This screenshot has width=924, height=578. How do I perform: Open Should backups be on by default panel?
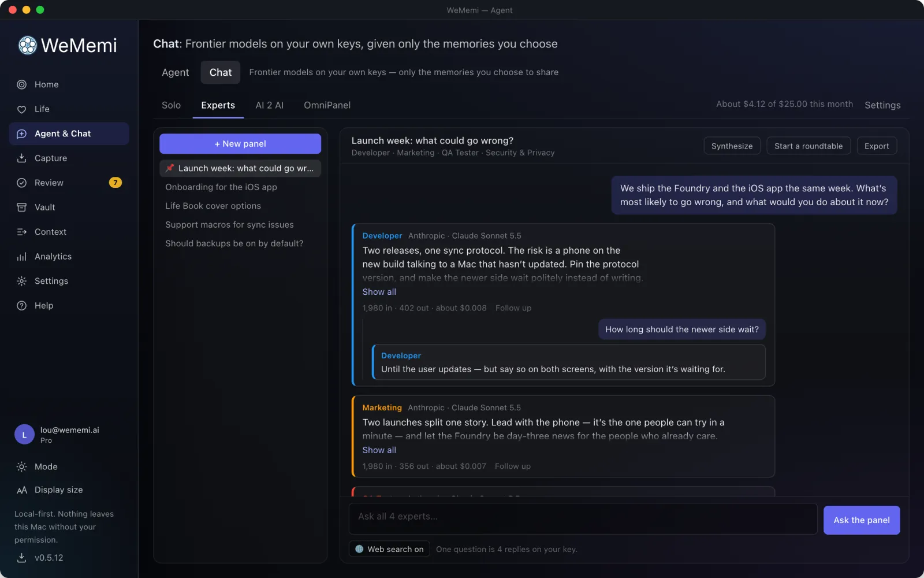[240, 243]
